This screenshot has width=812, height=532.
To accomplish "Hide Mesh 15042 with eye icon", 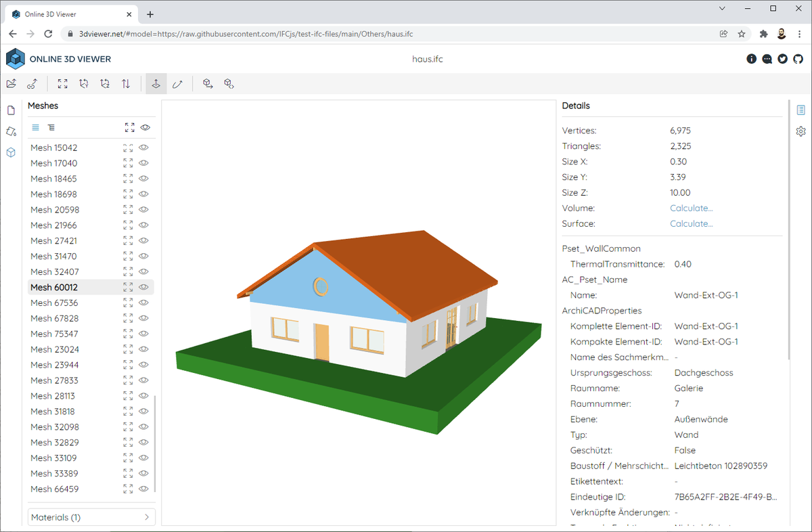I will coord(143,148).
